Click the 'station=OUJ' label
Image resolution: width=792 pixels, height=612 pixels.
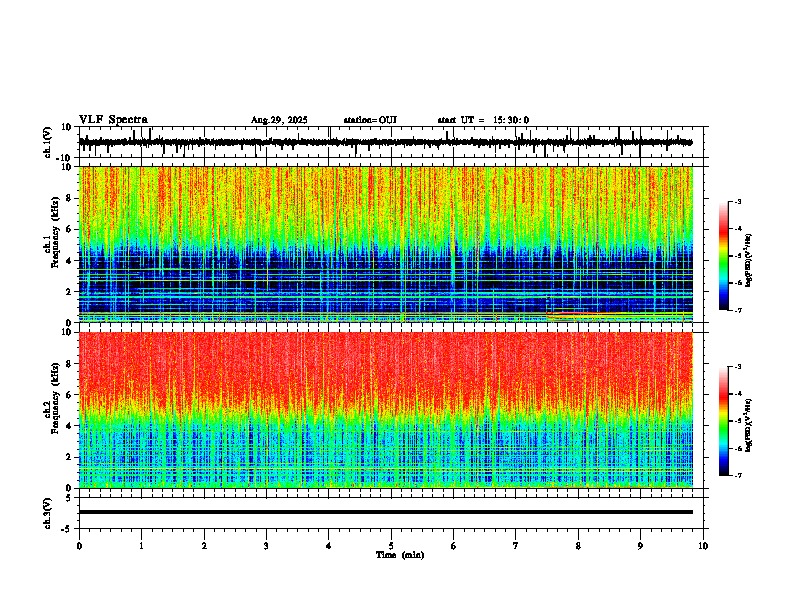click(370, 120)
